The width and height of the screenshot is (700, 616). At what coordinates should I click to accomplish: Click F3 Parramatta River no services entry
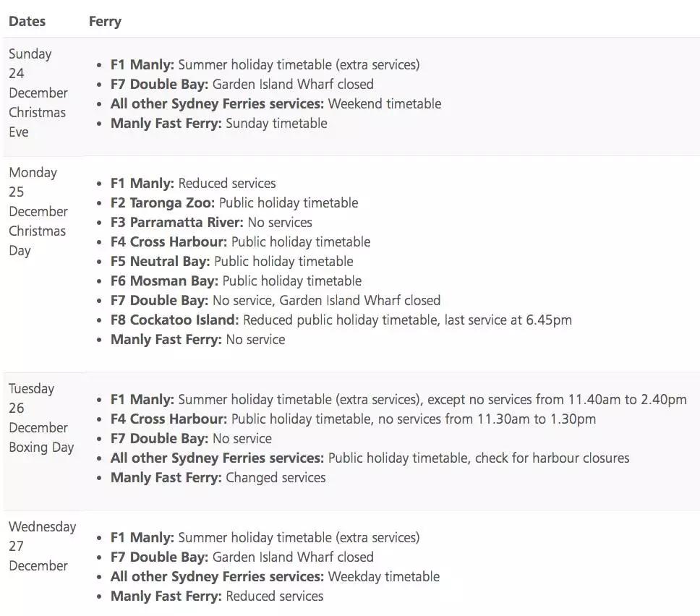point(211,223)
